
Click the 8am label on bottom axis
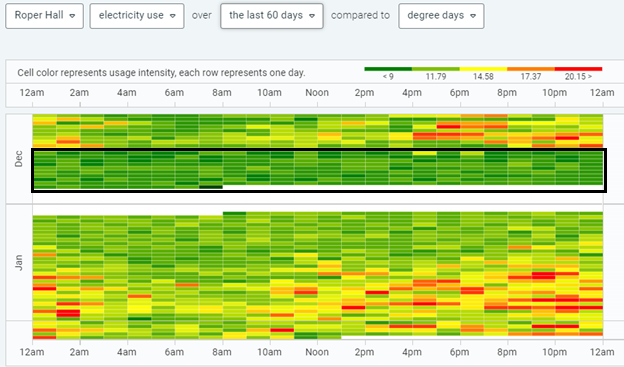(222, 352)
